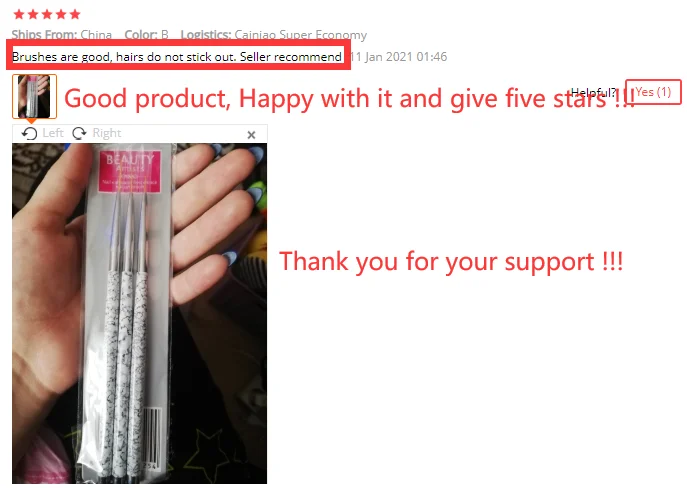Click the 'Thank you for your support' text
The height and width of the screenshot is (488, 687).
pos(451,262)
